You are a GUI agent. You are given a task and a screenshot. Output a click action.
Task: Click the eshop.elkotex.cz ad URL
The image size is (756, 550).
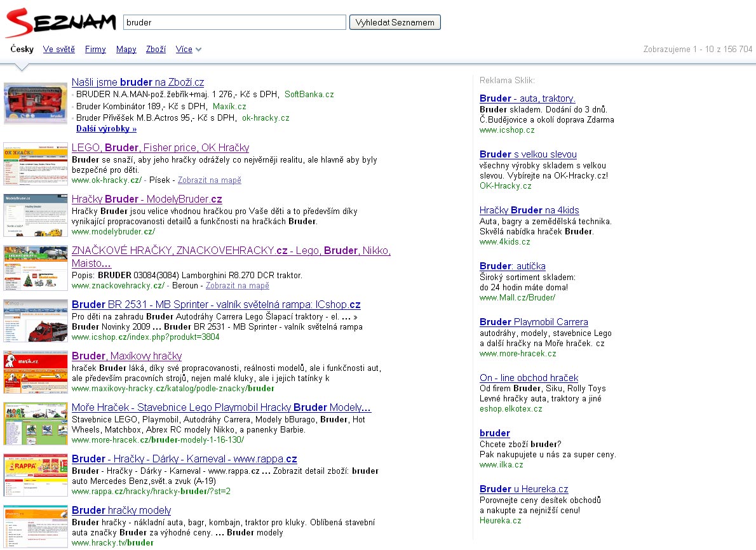pyautogui.click(x=511, y=409)
